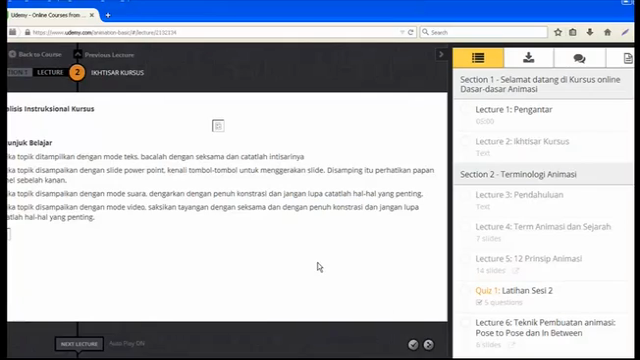Click the orange lecture number 2 badge

click(x=77, y=73)
